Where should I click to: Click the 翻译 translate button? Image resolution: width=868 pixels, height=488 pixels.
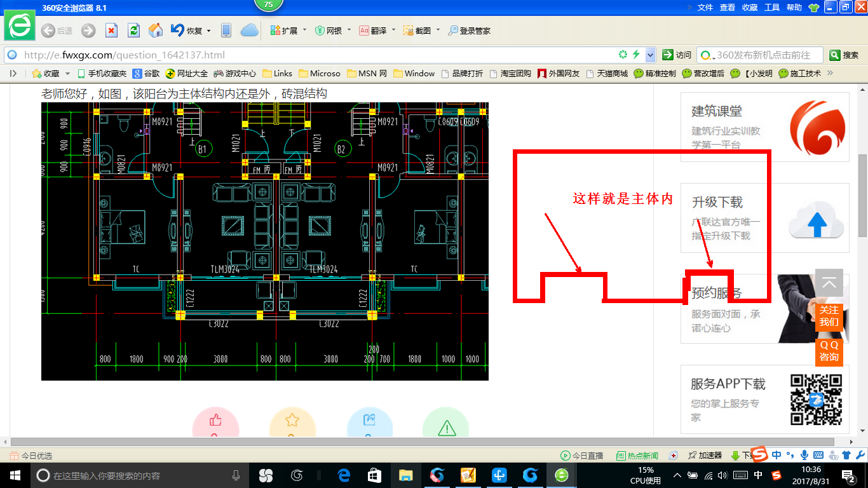(x=373, y=30)
